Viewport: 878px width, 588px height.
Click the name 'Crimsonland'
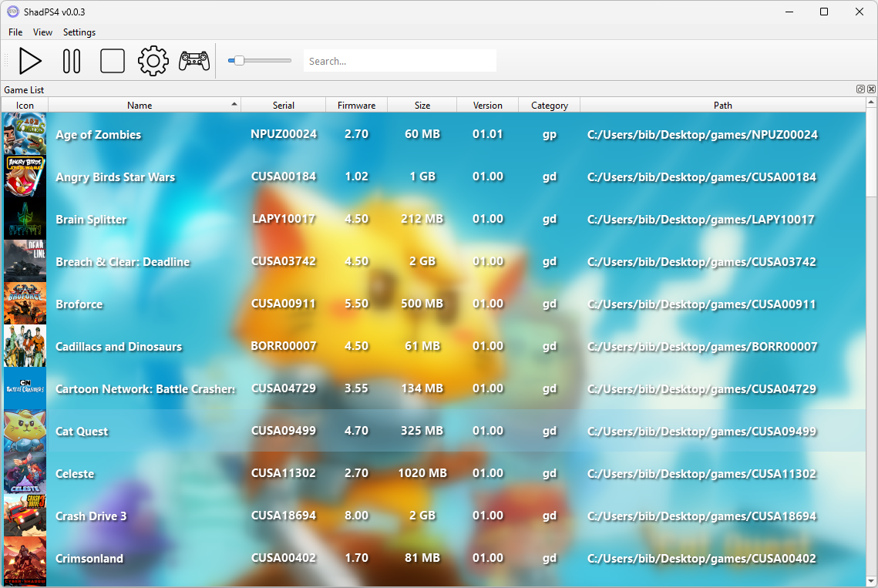pyautogui.click(x=89, y=558)
